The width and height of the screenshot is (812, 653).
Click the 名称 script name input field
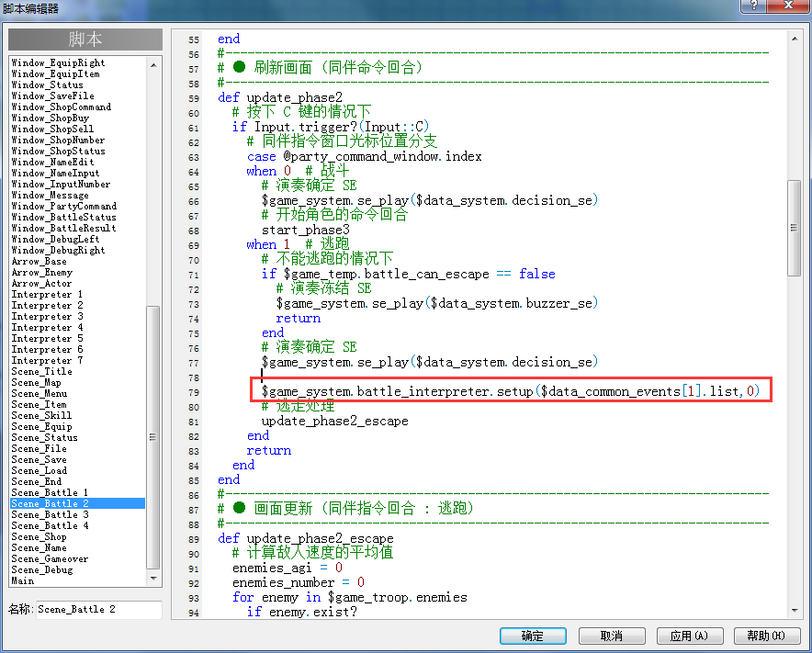99,610
